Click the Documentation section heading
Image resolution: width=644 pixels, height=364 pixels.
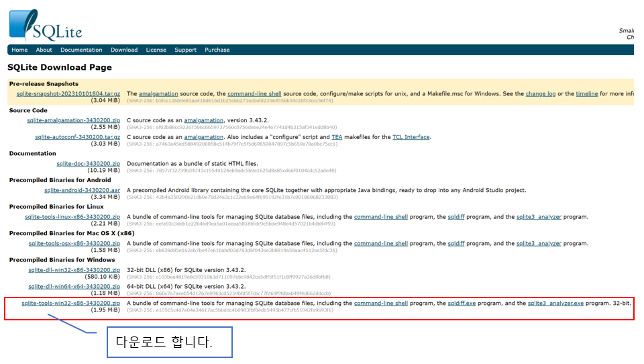pyautogui.click(x=32, y=153)
